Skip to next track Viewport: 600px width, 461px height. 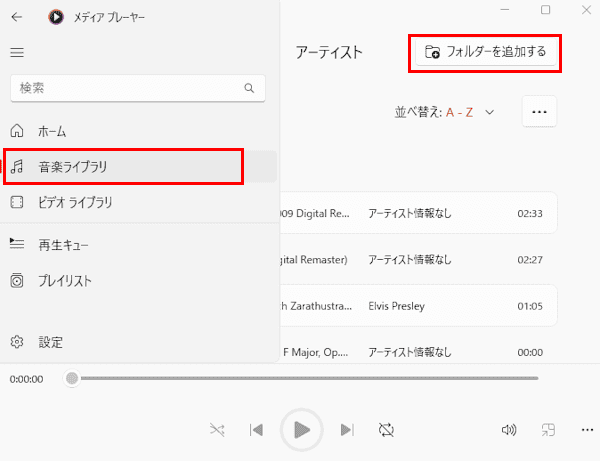[x=347, y=430]
